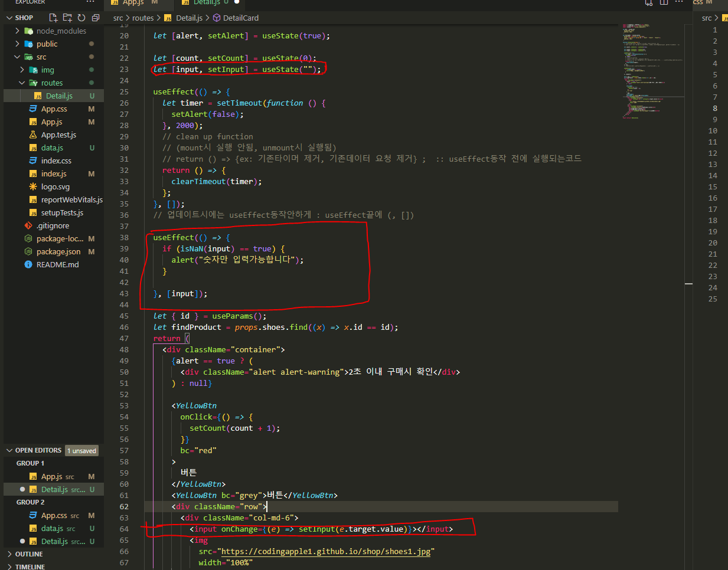The image size is (728, 570).
Task: Click the '// clean up function' comment
Action: (x=208, y=136)
